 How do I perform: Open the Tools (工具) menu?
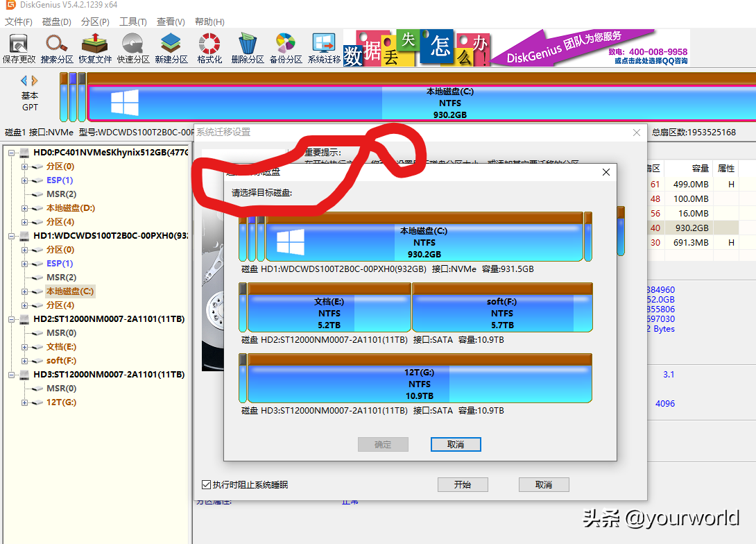click(x=133, y=22)
